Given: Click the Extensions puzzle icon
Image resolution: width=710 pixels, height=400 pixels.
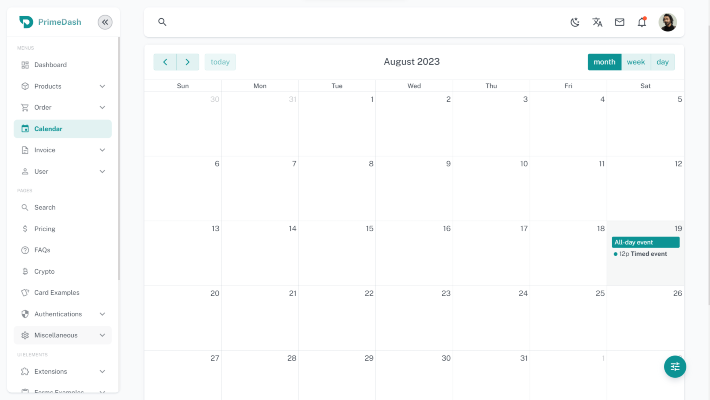Looking at the screenshot, I should tap(25, 371).
